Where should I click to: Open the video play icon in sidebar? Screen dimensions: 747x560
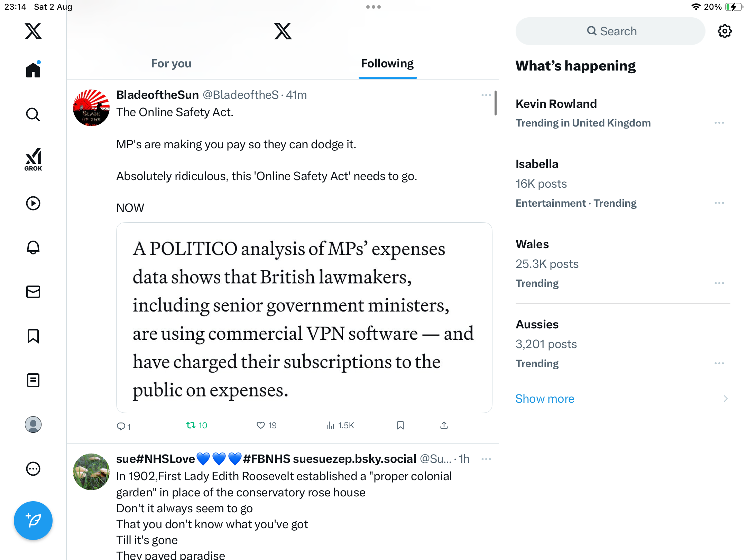[33, 203]
